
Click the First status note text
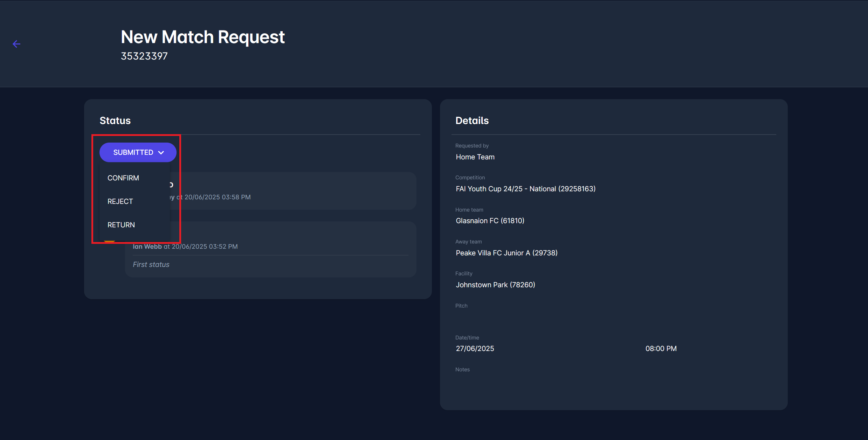point(151,264)
